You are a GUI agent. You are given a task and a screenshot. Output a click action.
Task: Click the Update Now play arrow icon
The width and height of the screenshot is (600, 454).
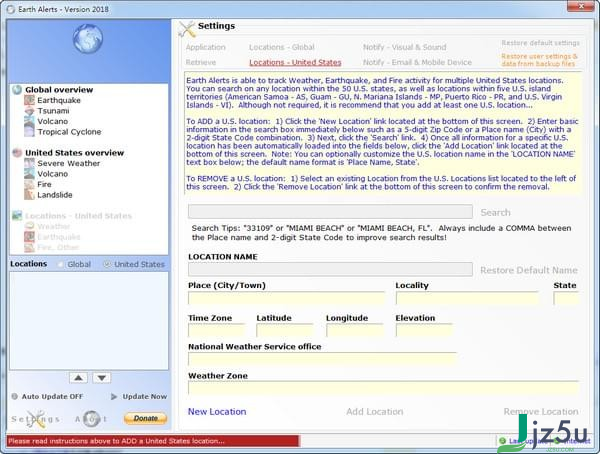click(x=114, y=397)
